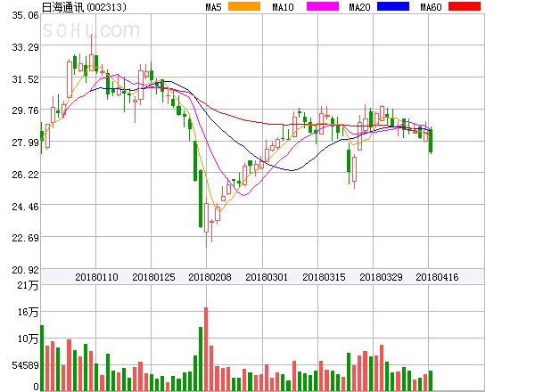Click the 24.46 price axis label
The width and height of the screenshot is (535, 392).
tap(26, 207)
